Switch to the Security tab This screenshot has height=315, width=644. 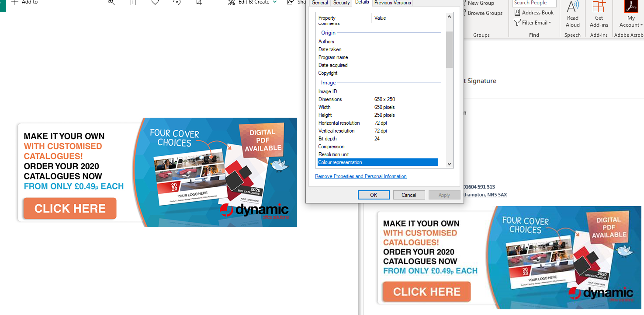341,3
